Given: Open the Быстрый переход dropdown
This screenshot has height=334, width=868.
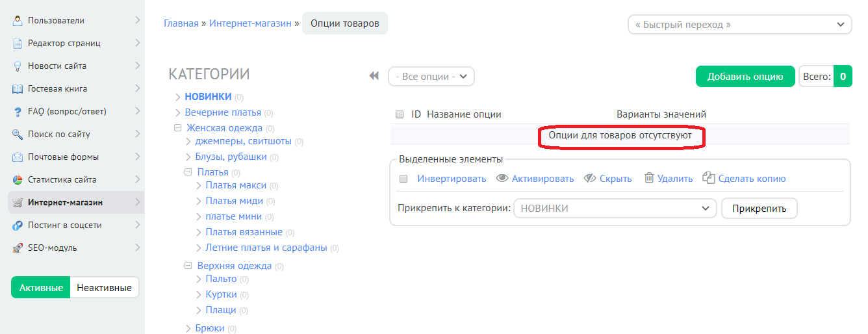Looking at the screenshot, I should click(x=740, y=25).
